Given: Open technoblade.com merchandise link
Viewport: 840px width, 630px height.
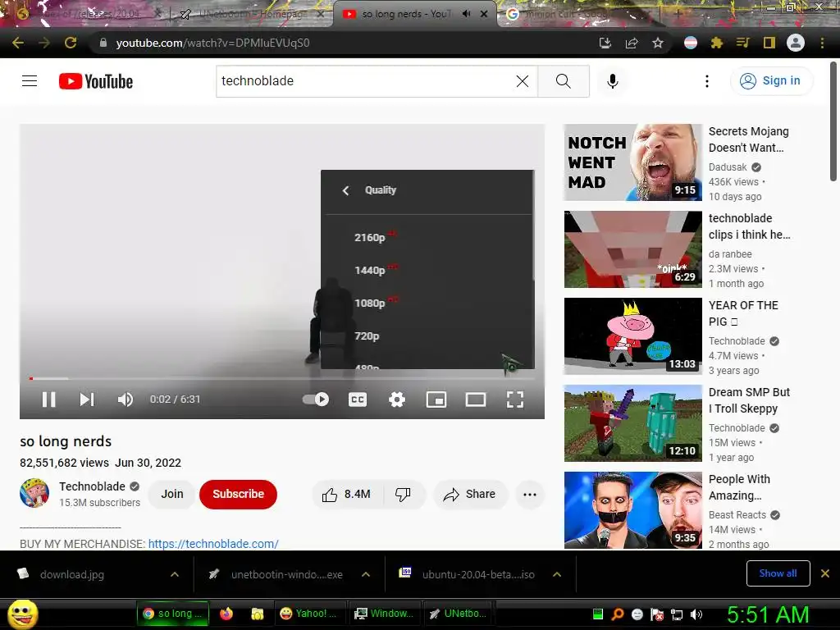Looking at the screenshot, I should [x=213, y=543].
